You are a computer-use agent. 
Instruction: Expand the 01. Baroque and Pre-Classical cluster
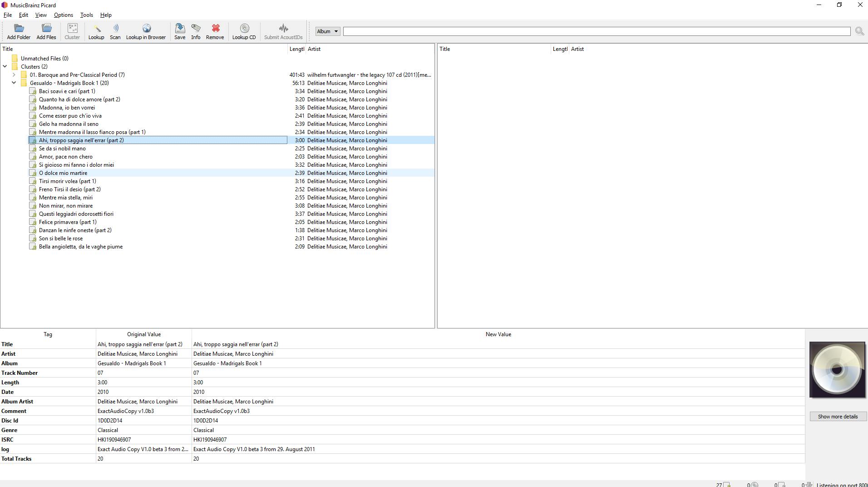coord(14,75)
